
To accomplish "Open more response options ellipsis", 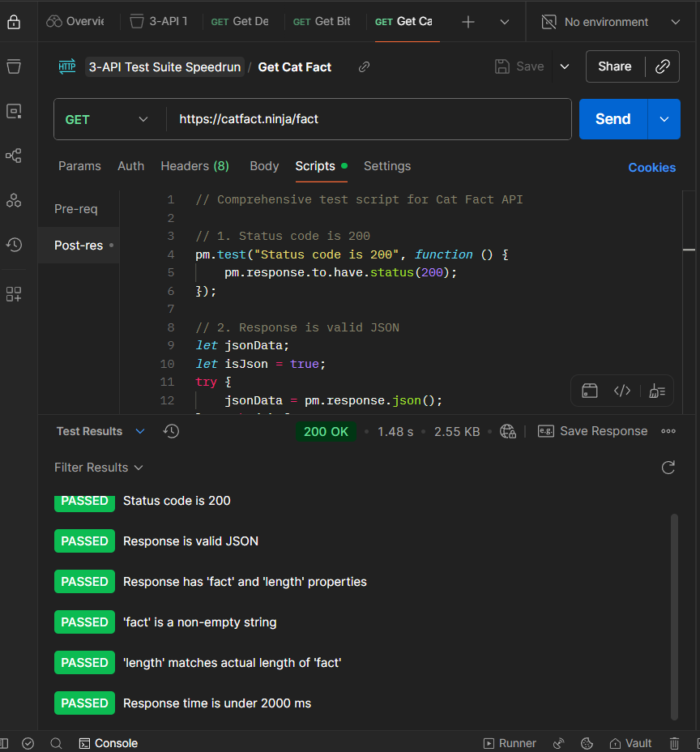I will coord(668,431).
